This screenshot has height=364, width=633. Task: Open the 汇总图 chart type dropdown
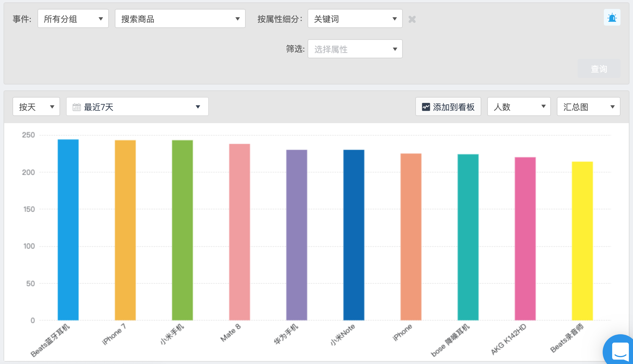[x=588, y=106]
